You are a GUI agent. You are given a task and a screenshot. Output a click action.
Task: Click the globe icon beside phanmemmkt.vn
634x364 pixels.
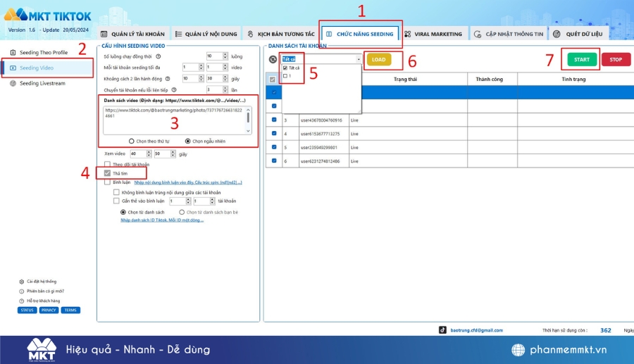point(518,350)
